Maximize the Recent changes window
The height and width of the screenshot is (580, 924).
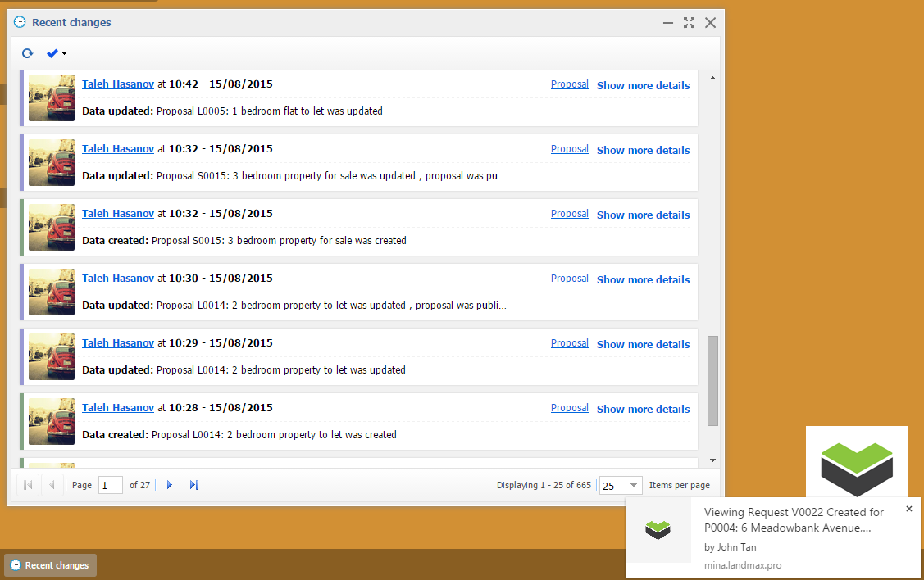click(689, 23)
